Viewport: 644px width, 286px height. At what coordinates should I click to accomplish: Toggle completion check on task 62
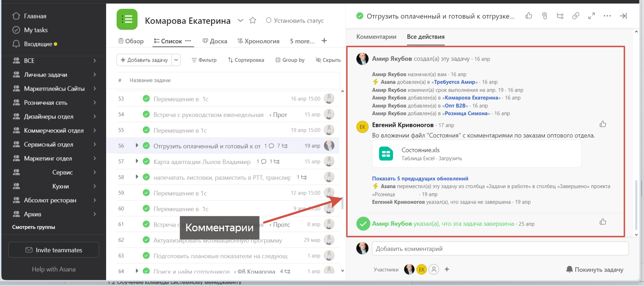tap(146, 240)
